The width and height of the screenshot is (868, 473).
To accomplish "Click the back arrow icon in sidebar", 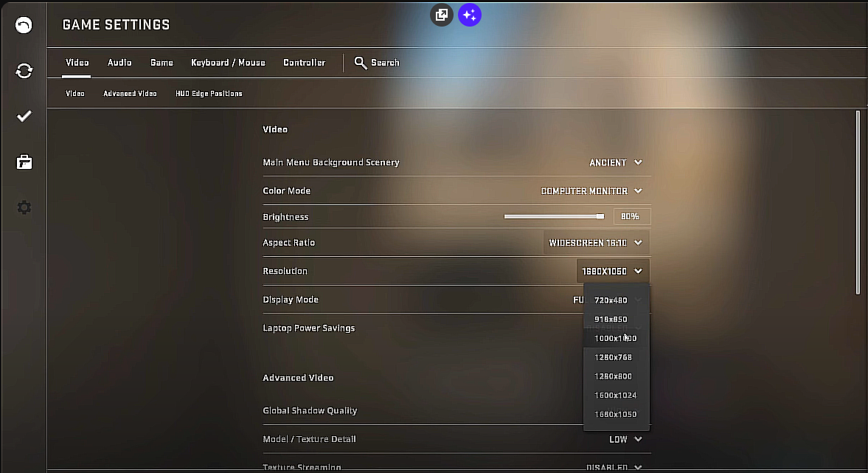I will pyautogui.click(x=24, y=25).
